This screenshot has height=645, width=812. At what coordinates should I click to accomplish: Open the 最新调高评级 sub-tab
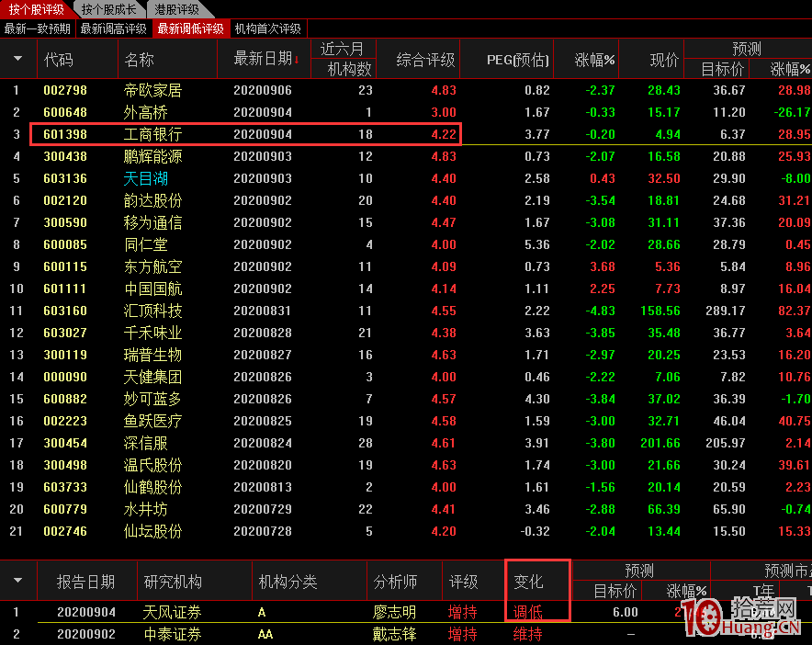click(114, 28)
